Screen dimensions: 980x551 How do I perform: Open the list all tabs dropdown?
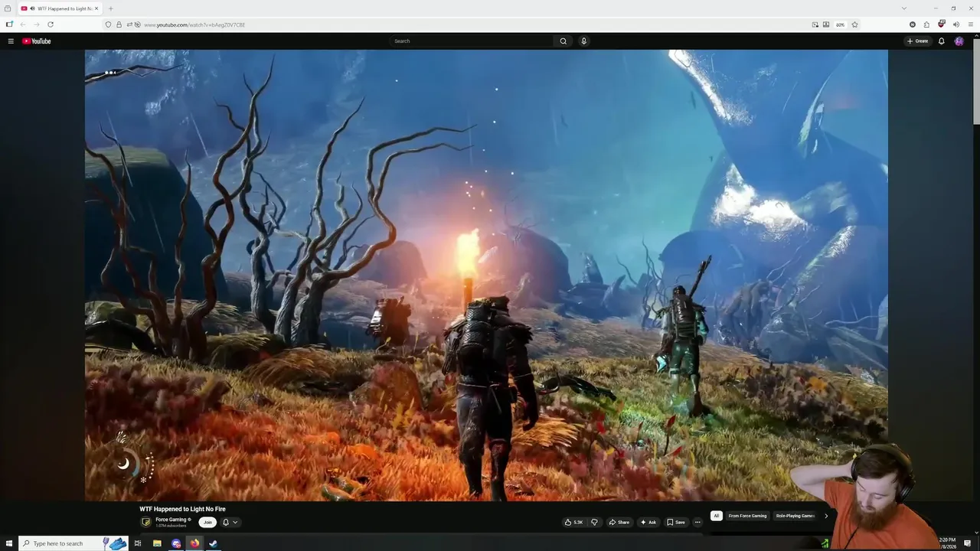(903, 8)
